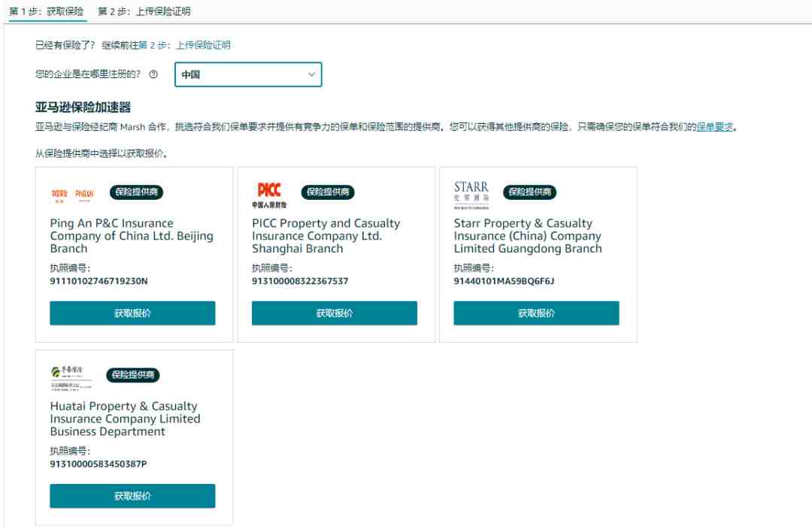812x529 pixels.
Task: Select the Huatai Property & Casualty title
Action: pos(126,419)
